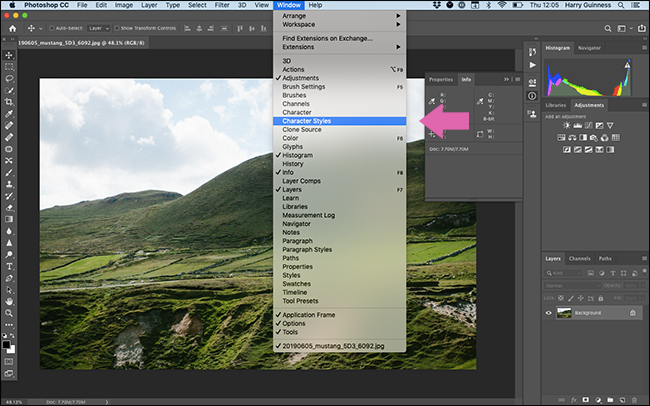Click the Background layer thumbnail

click(564, 313)
